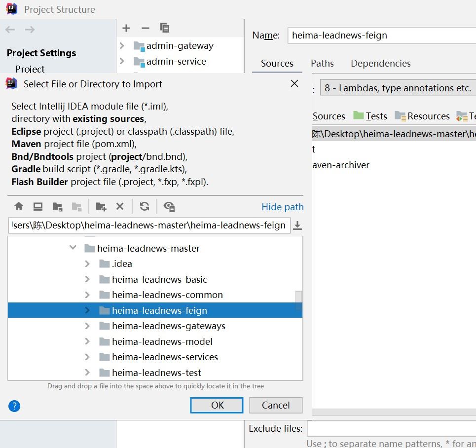
Task: Select the admin-gateway module
Action: pyautogui.click(x=180, y=46)
